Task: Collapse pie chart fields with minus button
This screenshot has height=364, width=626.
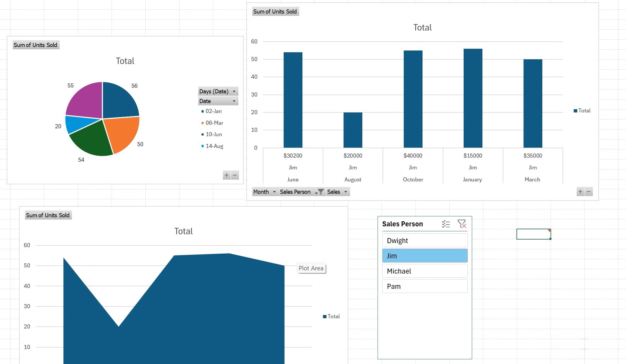Action: coord(235,175)
